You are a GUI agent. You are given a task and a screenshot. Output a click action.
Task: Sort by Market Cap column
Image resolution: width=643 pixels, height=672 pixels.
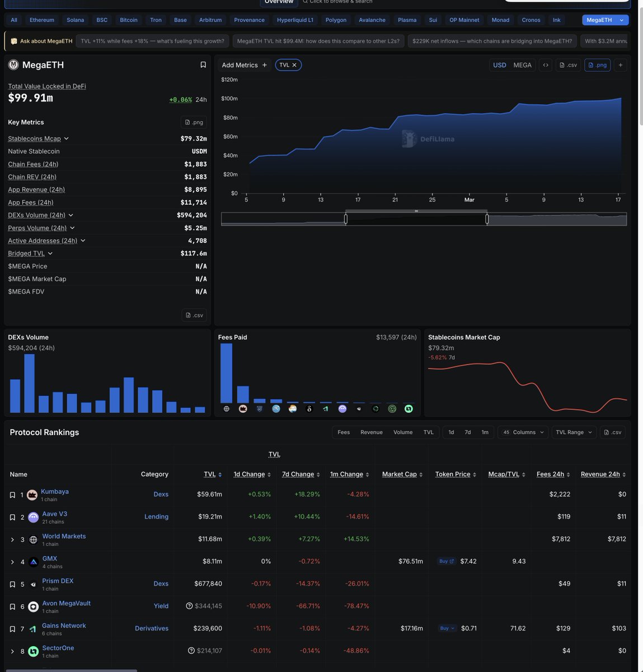click(x=402, y=474)
